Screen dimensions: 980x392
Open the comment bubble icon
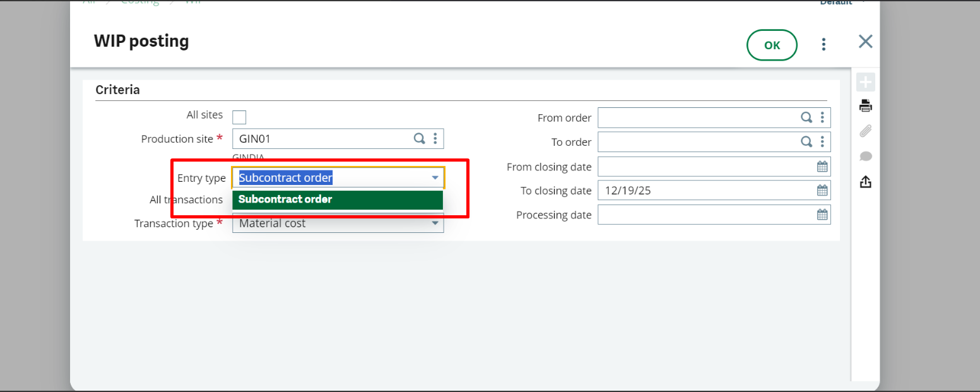pos(865,157)
